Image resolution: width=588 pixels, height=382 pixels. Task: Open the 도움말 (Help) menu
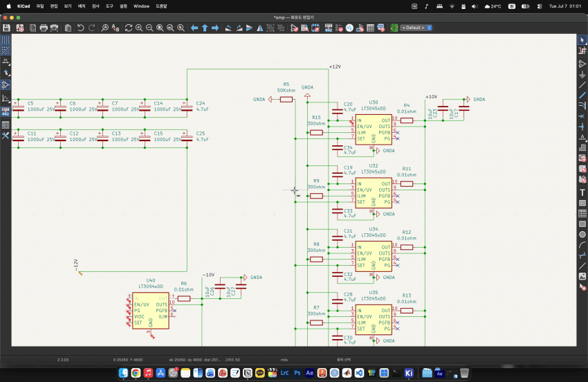click(x=161, y=6)
